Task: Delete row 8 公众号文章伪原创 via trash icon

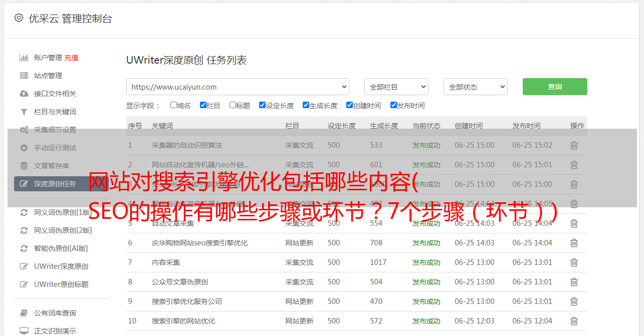Action: [x=574, y=282]
